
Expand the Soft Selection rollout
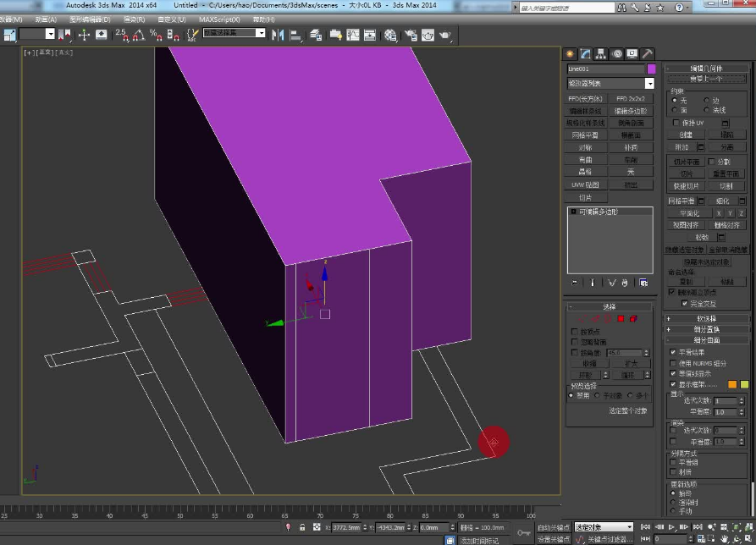tap(707, 318)
